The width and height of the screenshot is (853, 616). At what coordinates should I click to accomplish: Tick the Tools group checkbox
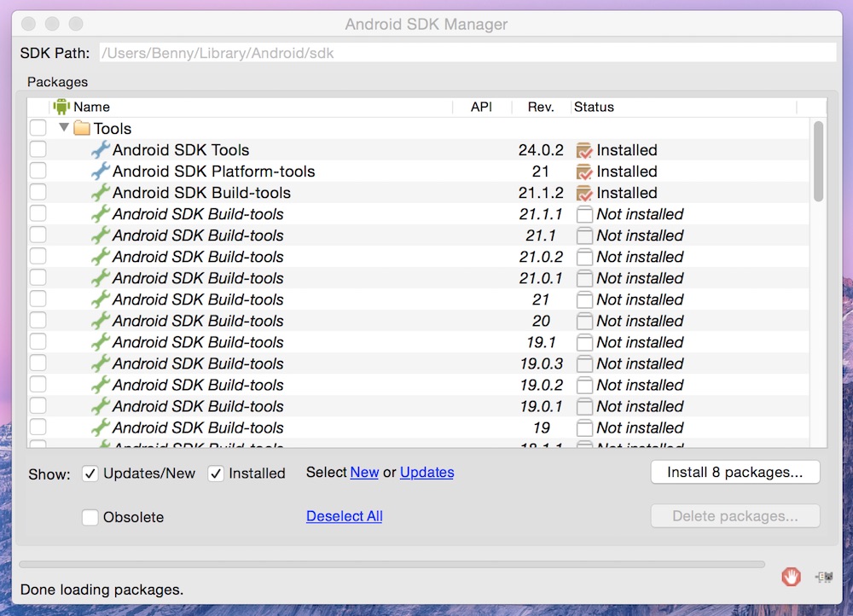click(38, 128)
